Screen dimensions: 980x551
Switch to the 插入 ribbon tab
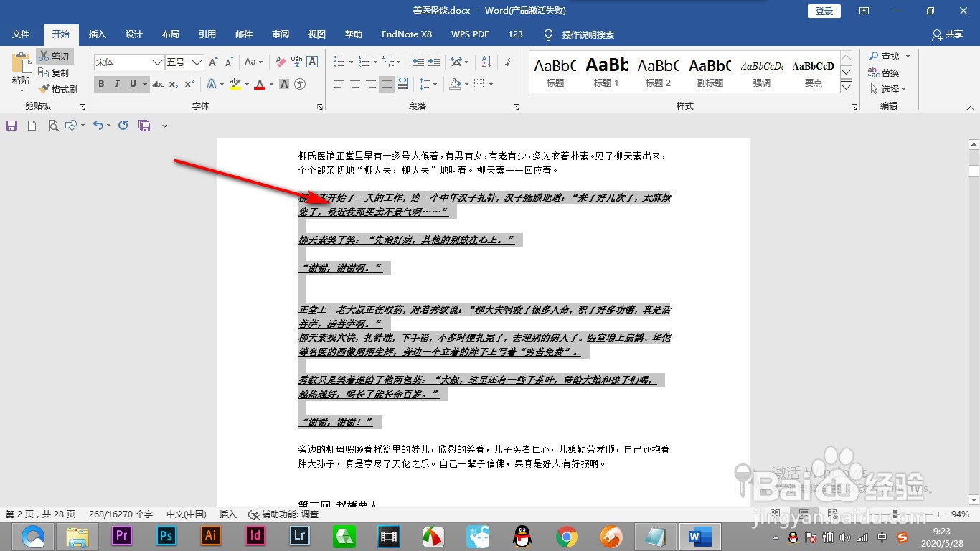(97, 34)
